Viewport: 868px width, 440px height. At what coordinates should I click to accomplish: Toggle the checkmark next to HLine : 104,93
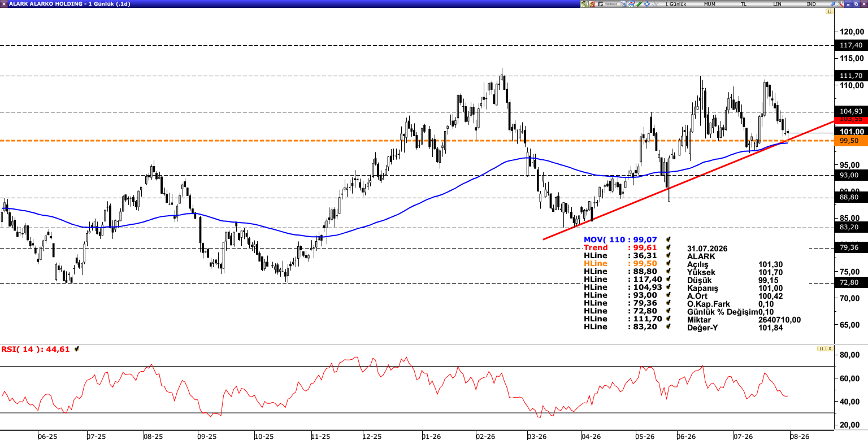669,287
